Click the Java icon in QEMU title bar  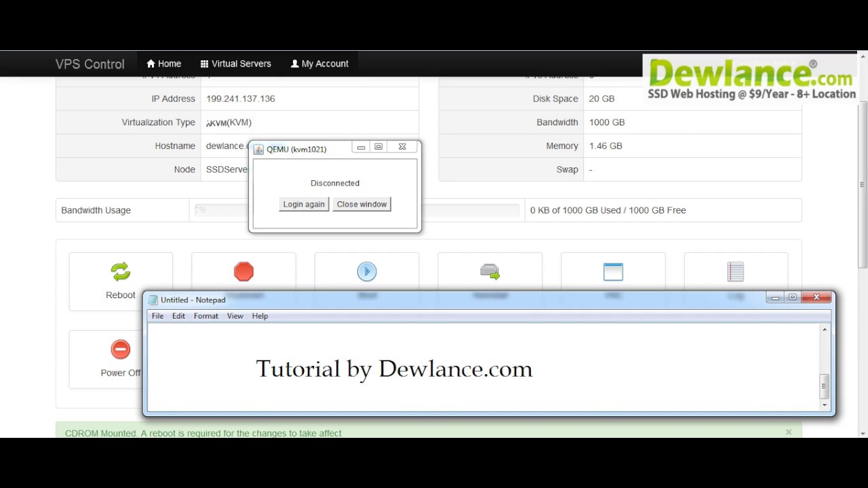[x=258, y=150]
